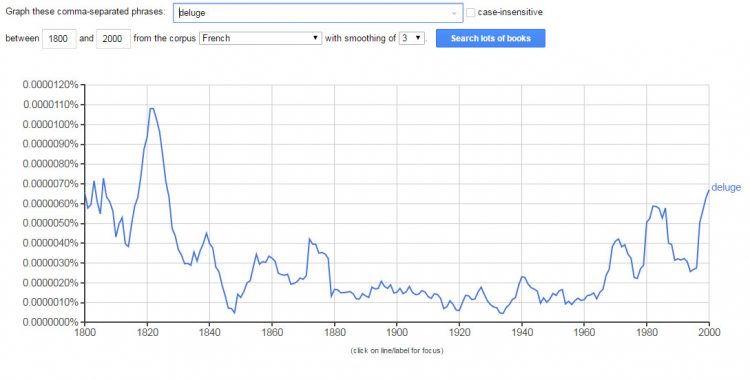This screenshot has width=750, height=380.
Task: Click the start year field showing 1800
Action: pyautogui.click(x=59, y=39)
